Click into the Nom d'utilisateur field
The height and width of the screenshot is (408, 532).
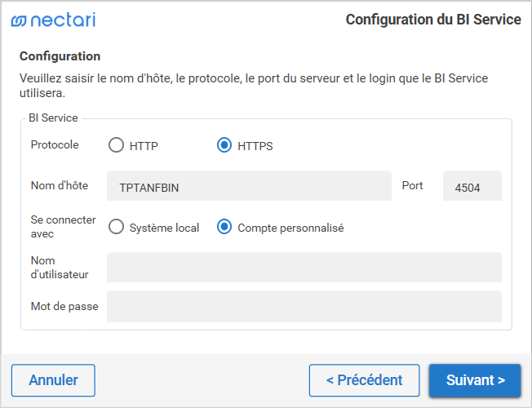tap(304, 267)
